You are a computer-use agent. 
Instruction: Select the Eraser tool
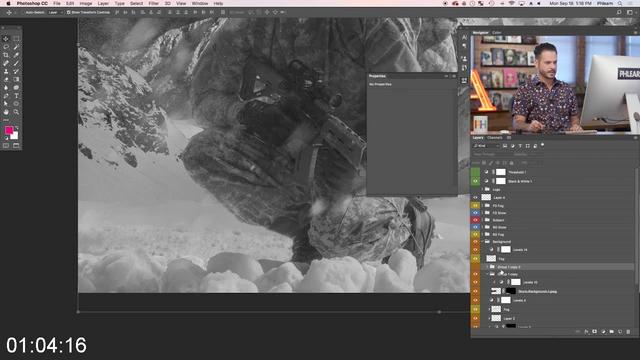(6, 79)
